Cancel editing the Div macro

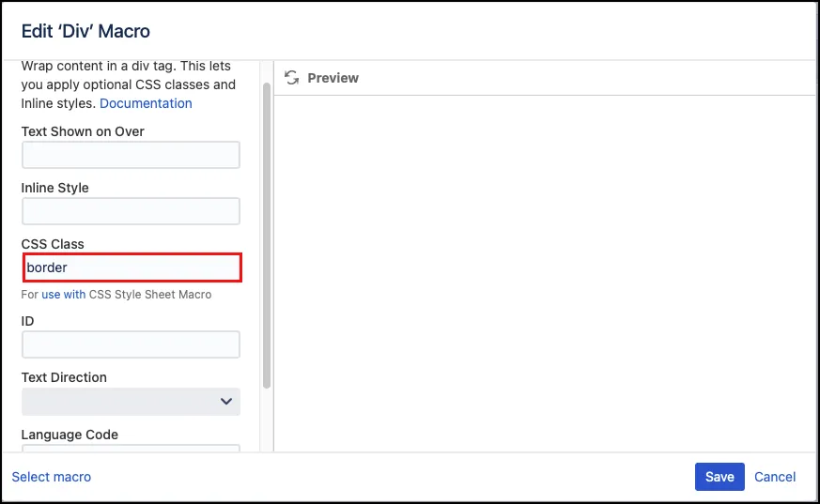tap(775, 477)
